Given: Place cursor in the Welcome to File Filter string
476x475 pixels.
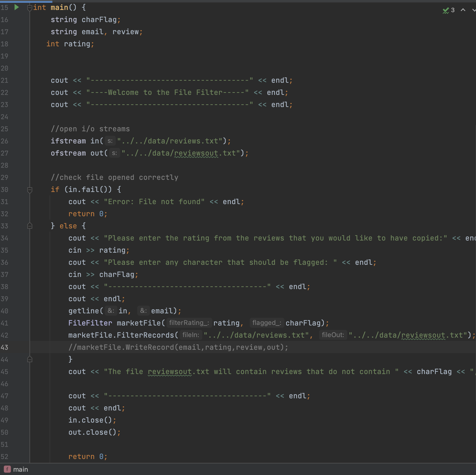Looking at the screenshot, I should click(x=165, y=92).
